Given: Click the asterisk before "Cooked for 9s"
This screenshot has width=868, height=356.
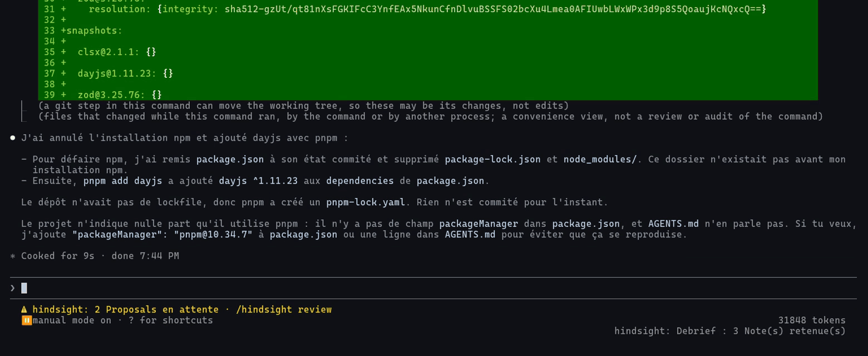Looking at the screenshot, I should point(13,256).
